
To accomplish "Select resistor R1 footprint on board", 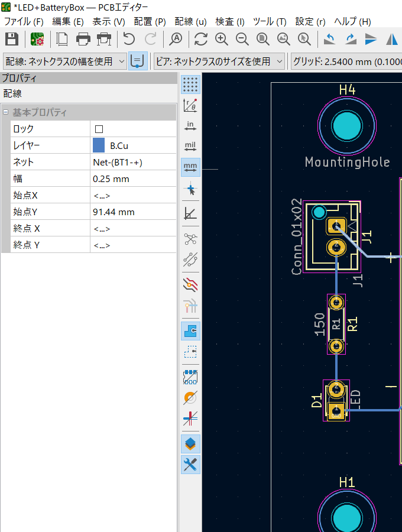I will pos(336,324).
